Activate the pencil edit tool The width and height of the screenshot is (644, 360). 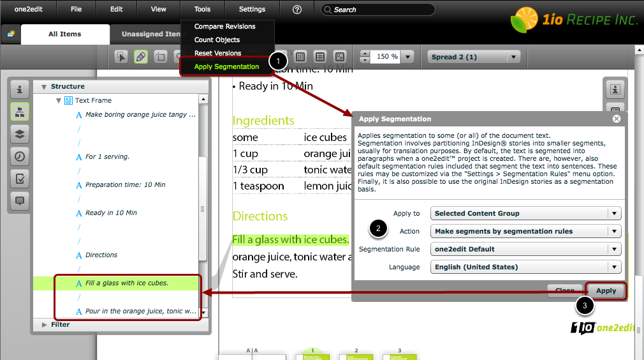(141, 57)
